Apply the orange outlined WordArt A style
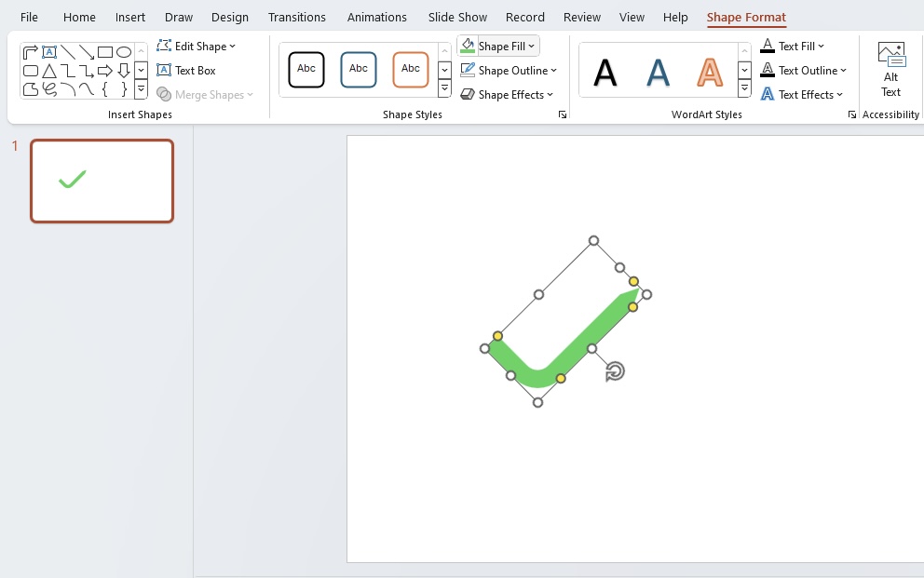Screen dimensions: 924x578 [x=710, y=73]
